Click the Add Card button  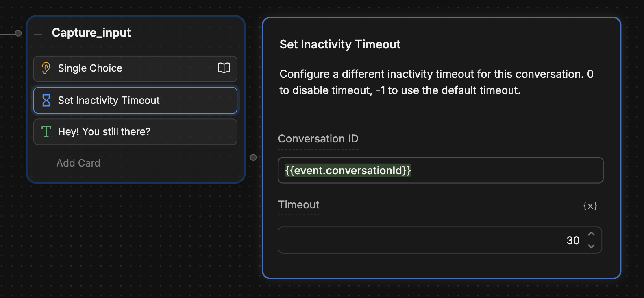[78, 163]
